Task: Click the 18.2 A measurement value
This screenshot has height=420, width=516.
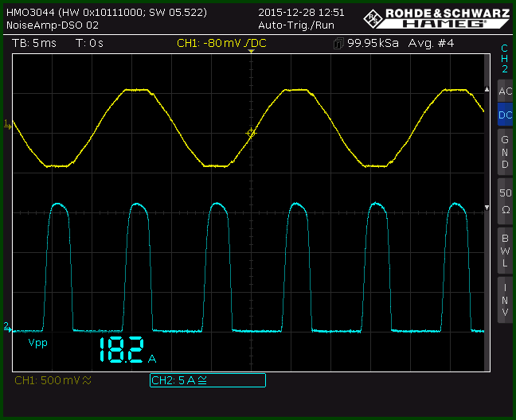Action: pos(127,350)
